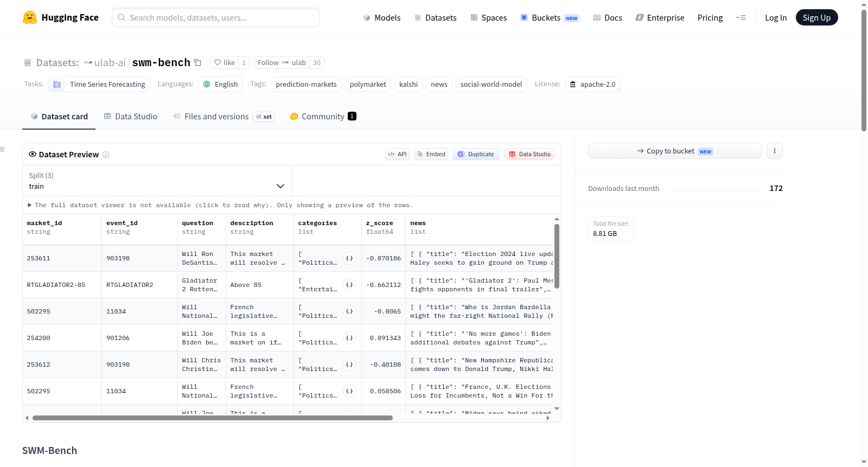Click the table scroll-right arrow
Viewport: 868px width, 467px height.
pos(548,418)
